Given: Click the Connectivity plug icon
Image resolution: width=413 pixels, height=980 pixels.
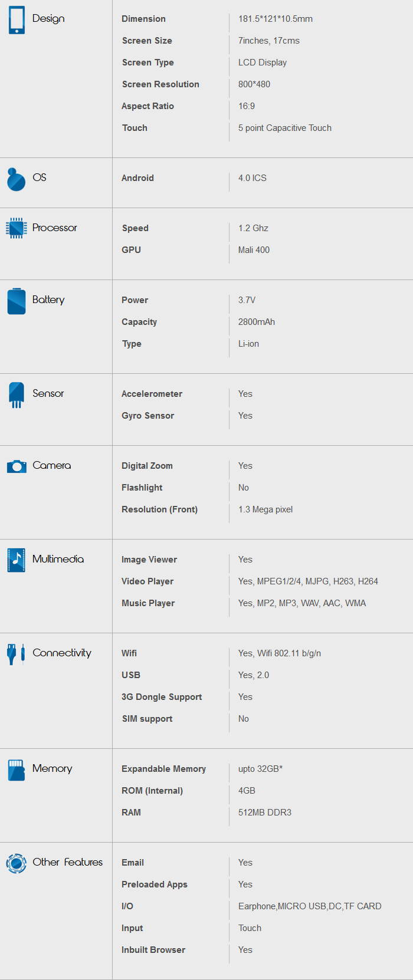Looking at the screenshot, I should click(x=16, y=654).
